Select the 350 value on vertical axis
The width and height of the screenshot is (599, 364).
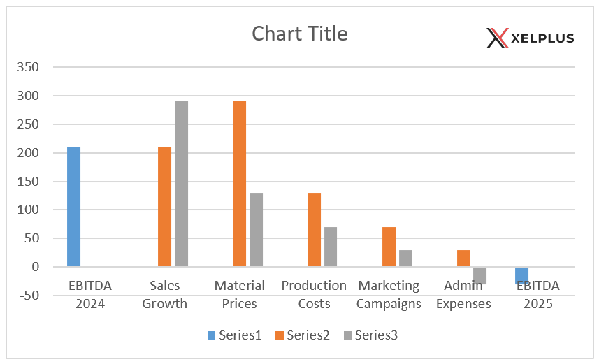point(29,67)
